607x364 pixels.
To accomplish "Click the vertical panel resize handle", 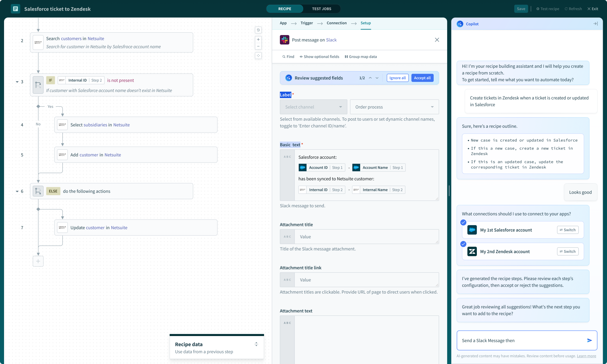I will coord(449,191).
